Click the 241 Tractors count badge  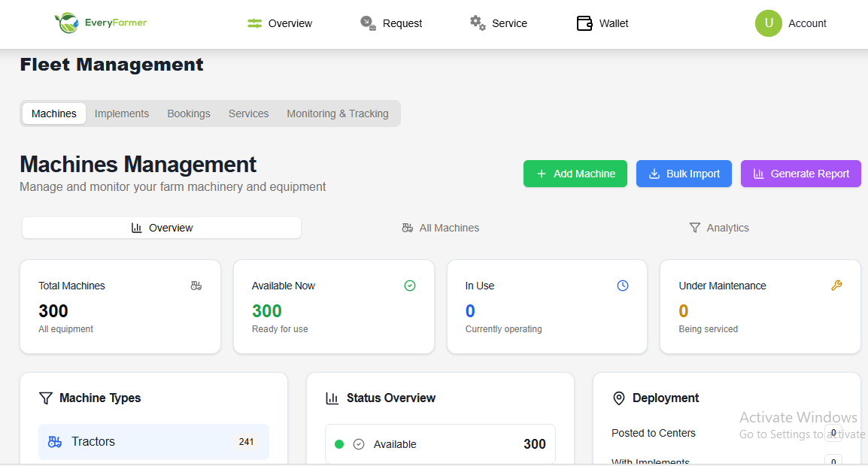[247, 442]
